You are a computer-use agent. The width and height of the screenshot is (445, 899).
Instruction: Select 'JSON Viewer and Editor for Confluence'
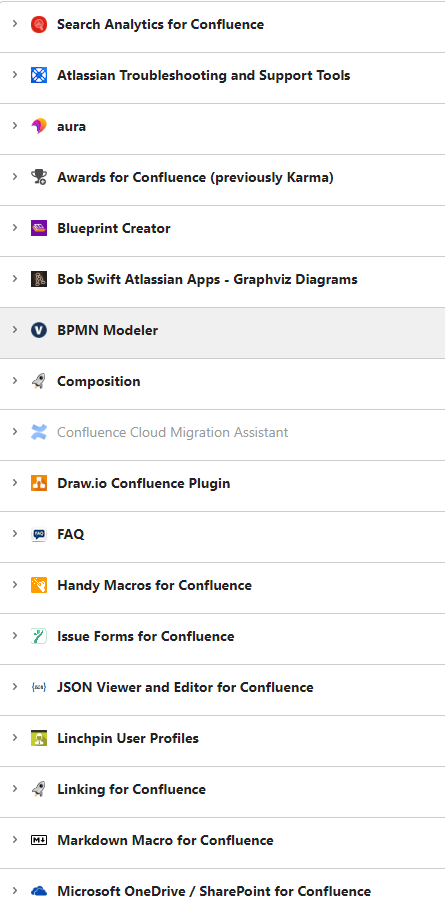click(185, 687)
